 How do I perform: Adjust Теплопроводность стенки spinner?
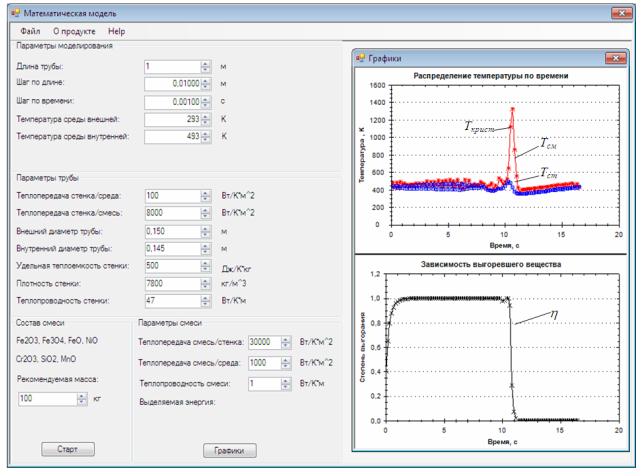[x=205, y=300]
